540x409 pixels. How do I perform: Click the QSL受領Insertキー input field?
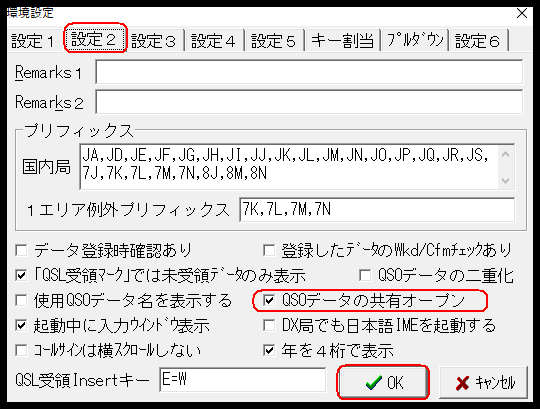coord(243,379)
